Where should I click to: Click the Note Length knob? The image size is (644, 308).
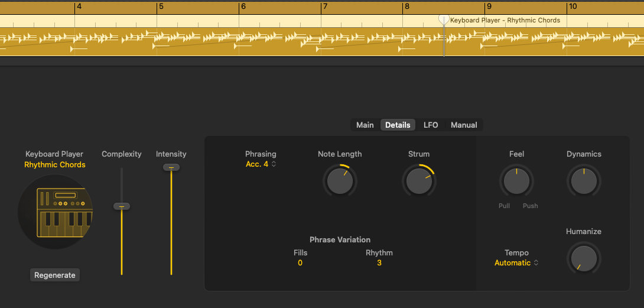[x=339, y=181]
